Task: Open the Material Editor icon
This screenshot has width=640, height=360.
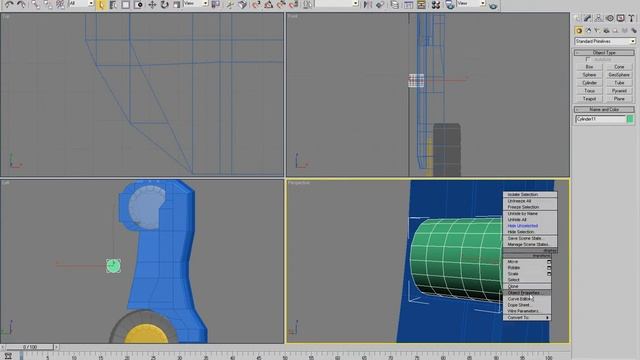Action: point(436,4)
